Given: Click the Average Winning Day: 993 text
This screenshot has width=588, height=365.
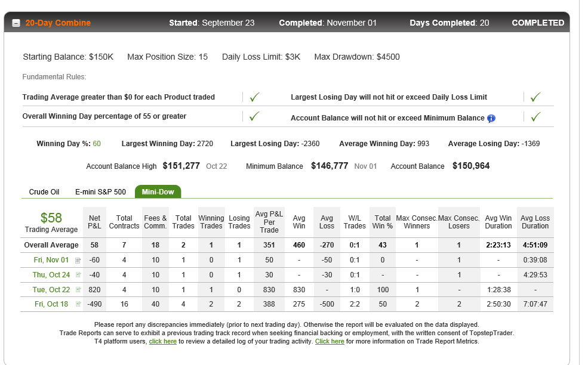Looking at the screenshot, I should (384, 144).
